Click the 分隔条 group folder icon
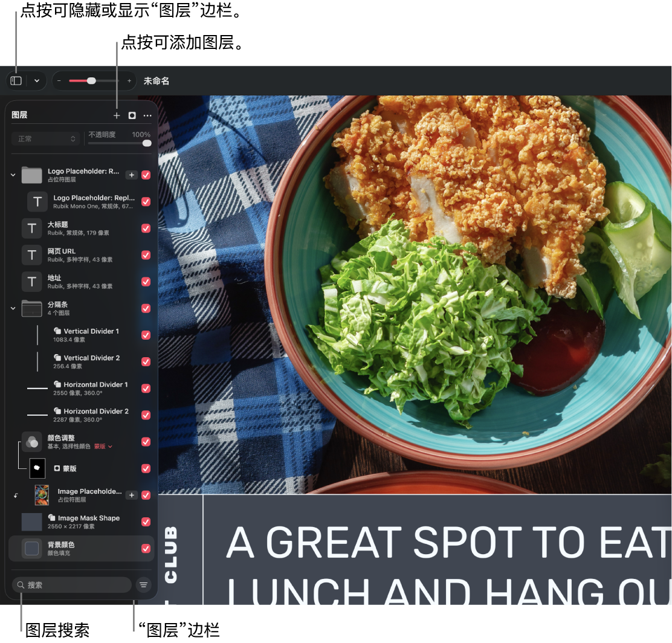Screen dimensions: 672x643 (31, 308)
